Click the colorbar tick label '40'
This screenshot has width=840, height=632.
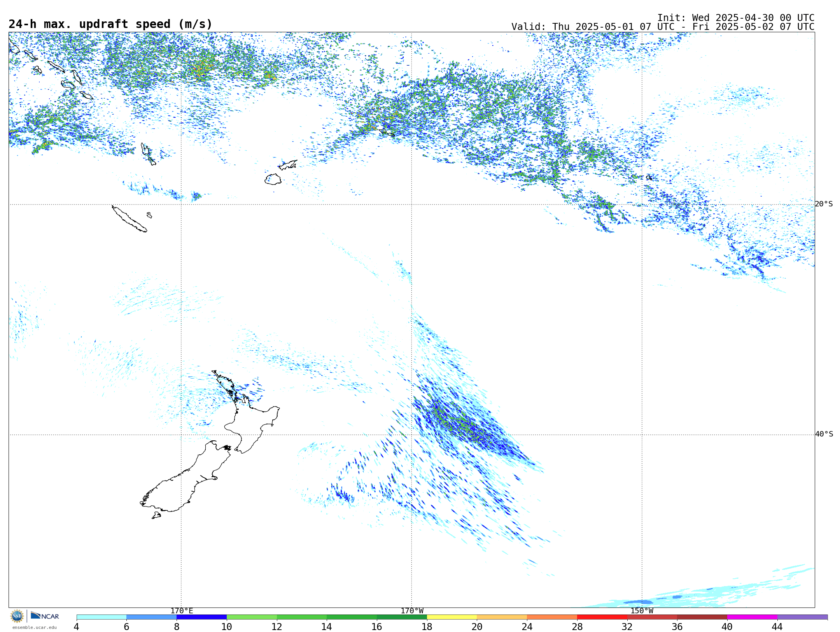727,627
